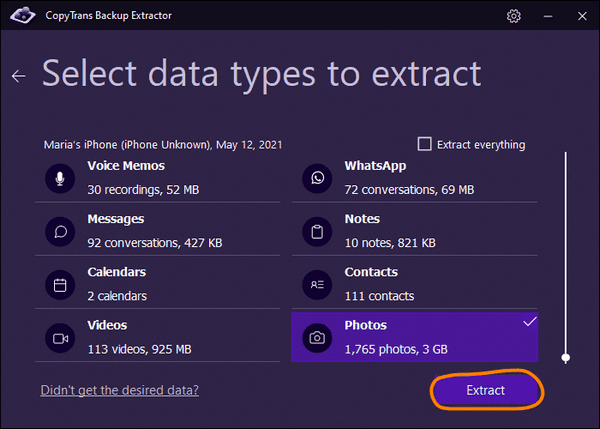Select the Voice Memos title
This screenshot has width=600, height=429.
[126, 166]
